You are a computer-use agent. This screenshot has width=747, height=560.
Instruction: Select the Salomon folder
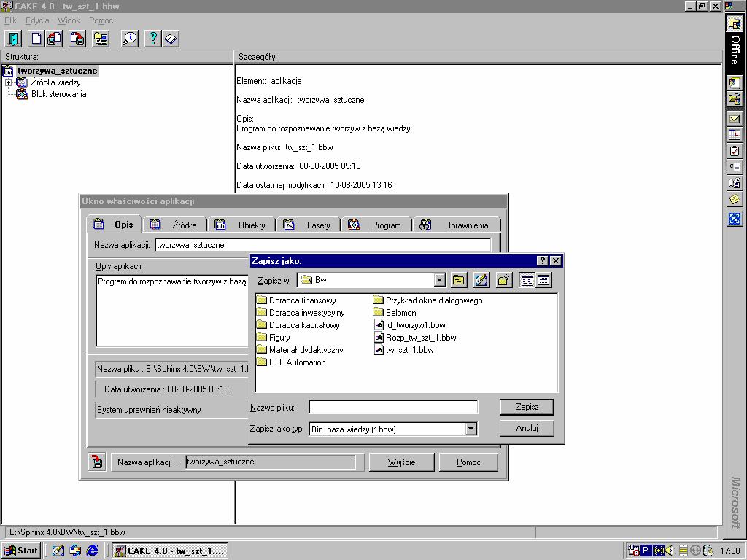click(x=395, y=313)
